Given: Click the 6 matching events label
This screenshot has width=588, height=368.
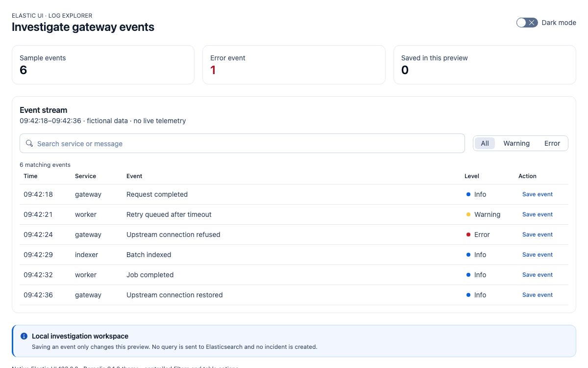Looking at the screenshot, I should [x=45, y=165].
